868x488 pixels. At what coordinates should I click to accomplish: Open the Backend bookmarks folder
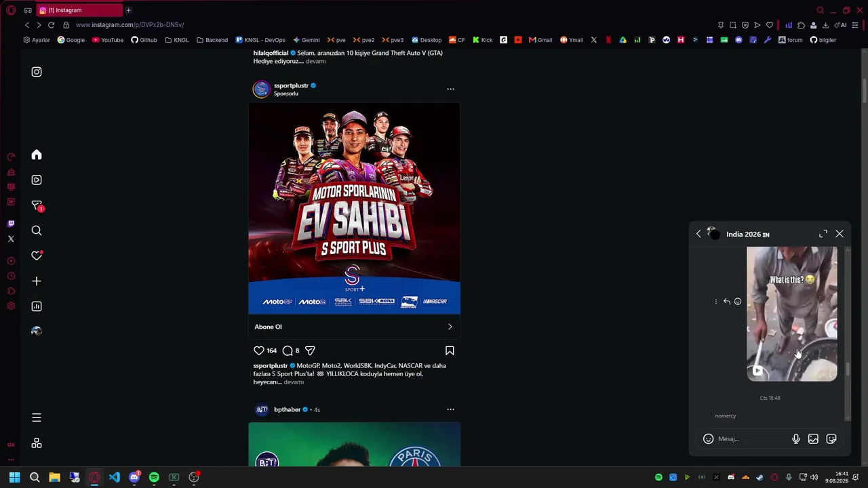[212, 40]
